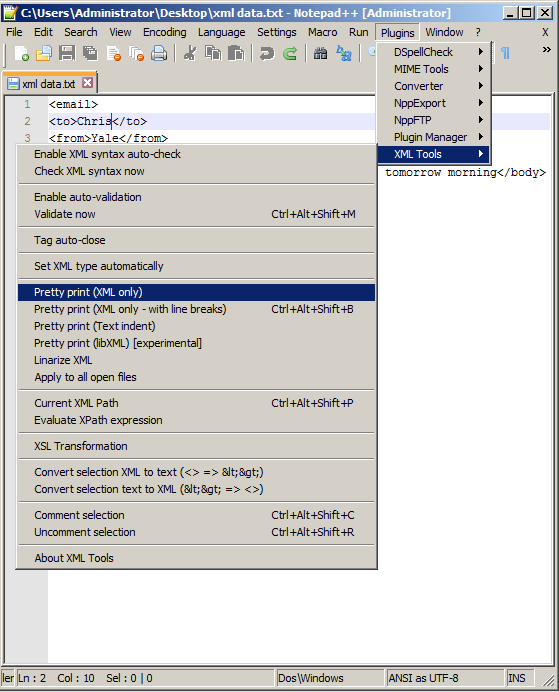Toggle Tag auto-close option
The width and height of the screenshot is (559, 692).
point(196,240)
